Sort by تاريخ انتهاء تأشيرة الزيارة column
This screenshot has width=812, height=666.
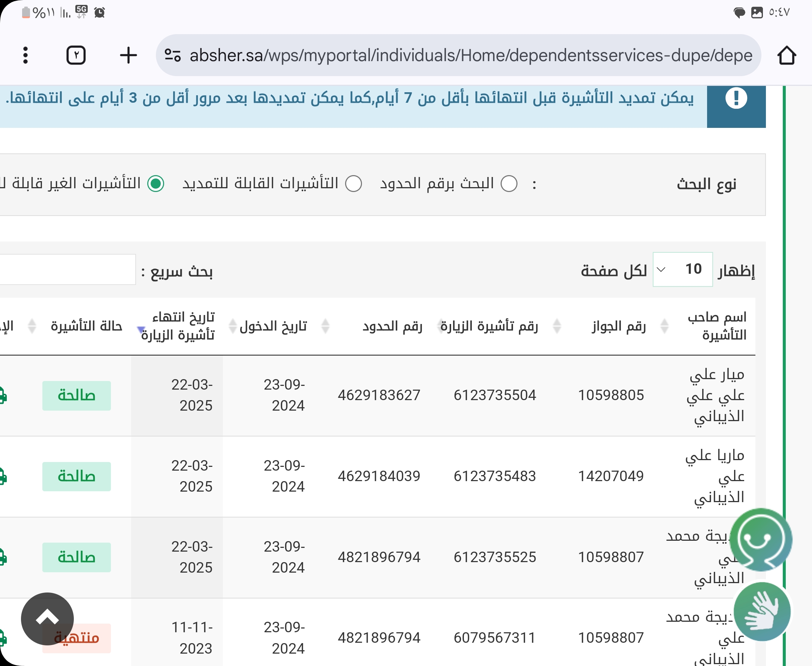[x=178, y=326]
